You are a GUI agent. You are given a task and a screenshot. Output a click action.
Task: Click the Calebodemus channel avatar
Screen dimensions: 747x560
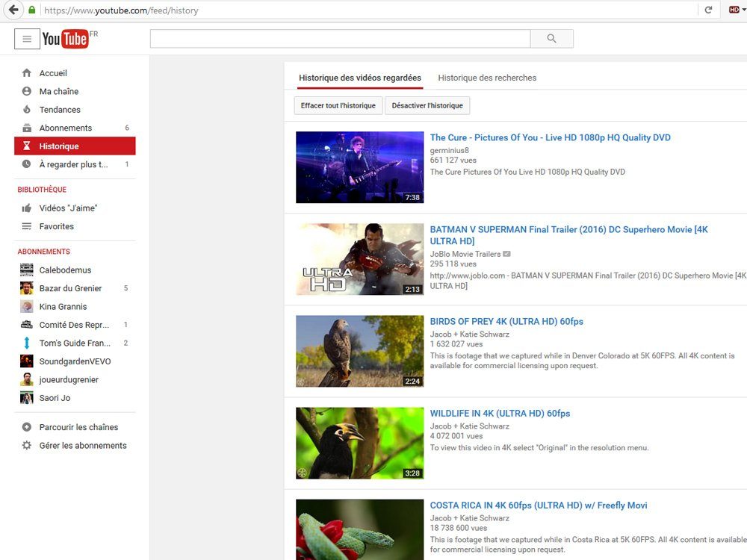27,270
